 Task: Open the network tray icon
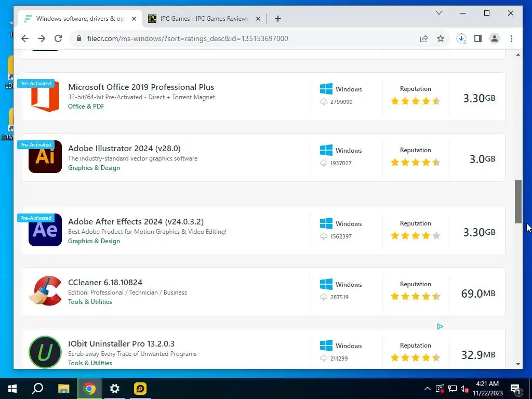point(453,389)
